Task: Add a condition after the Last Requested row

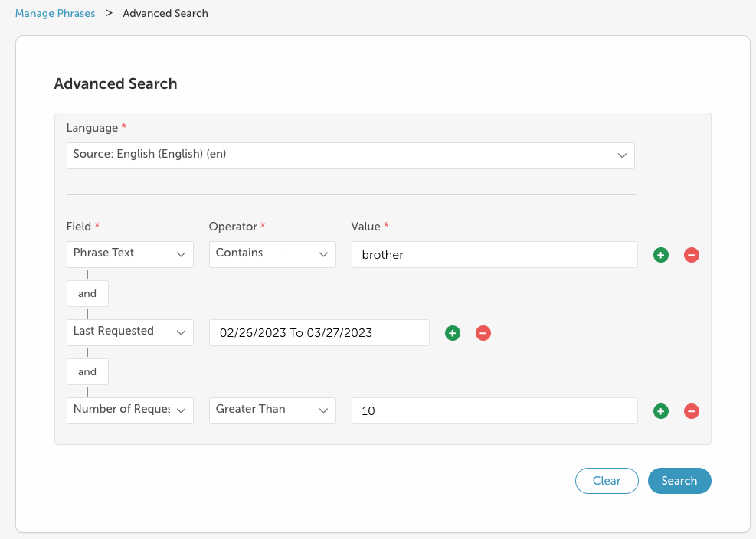Action: [452, 332]
